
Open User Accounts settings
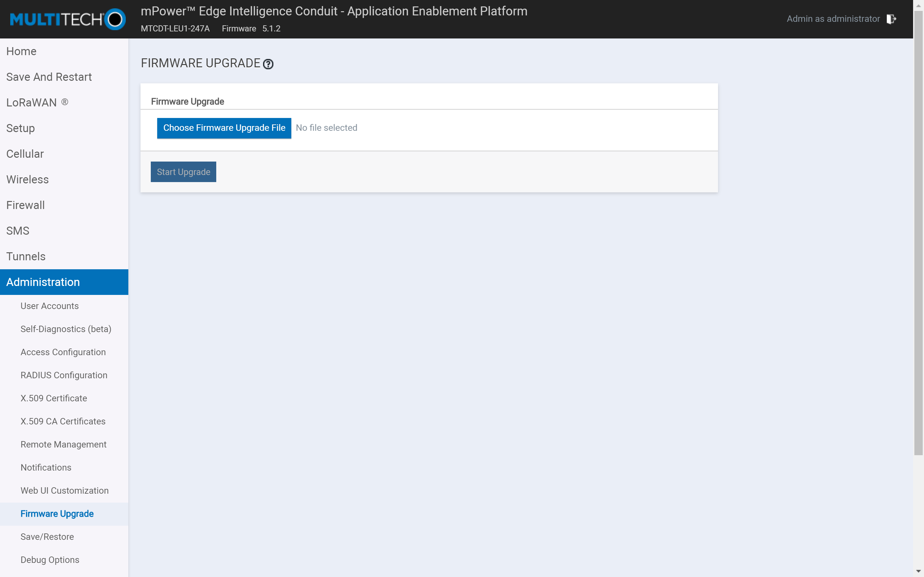click(x=49, y=306)
